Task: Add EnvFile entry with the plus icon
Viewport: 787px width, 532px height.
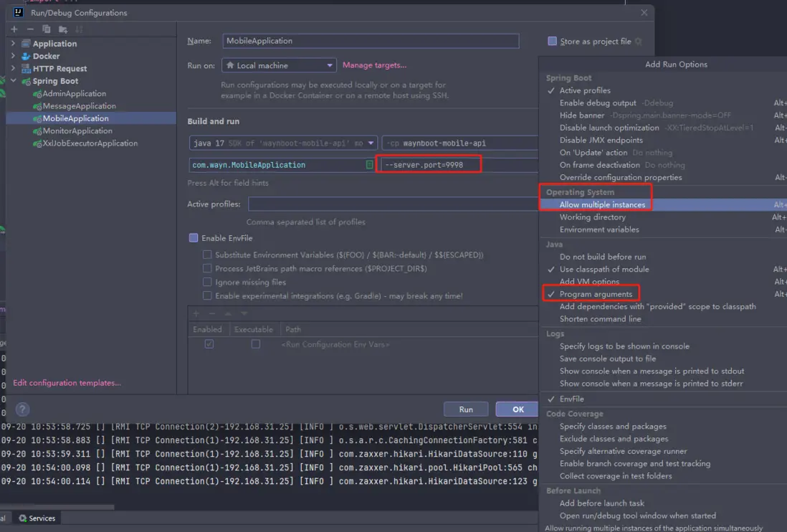Action: (196, 313)
